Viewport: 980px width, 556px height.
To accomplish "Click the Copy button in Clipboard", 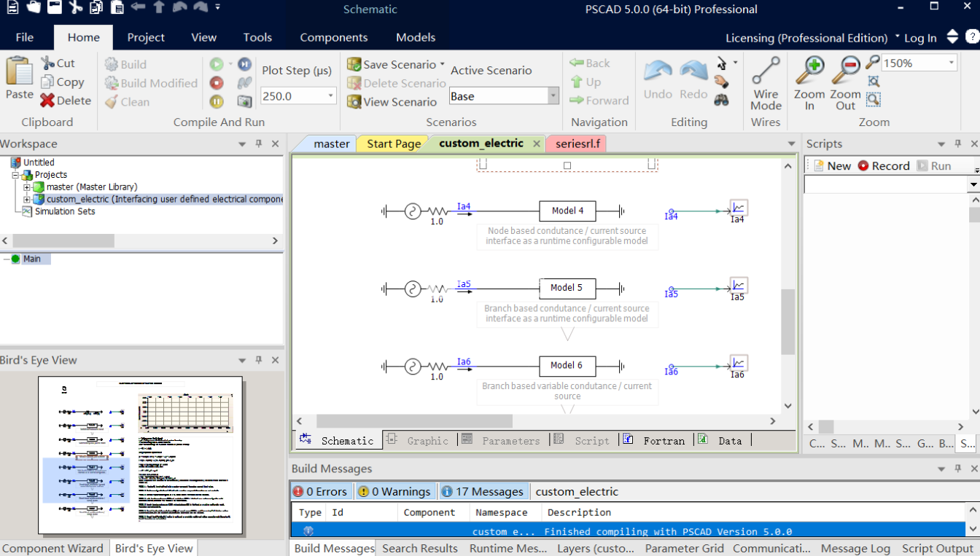I will click(63, 82).
